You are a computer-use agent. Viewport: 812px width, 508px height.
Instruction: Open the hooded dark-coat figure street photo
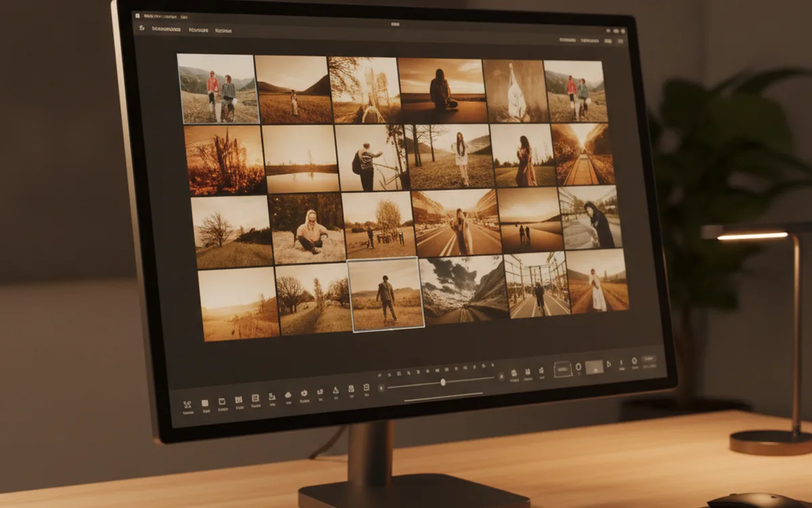[x=589, y=218]
